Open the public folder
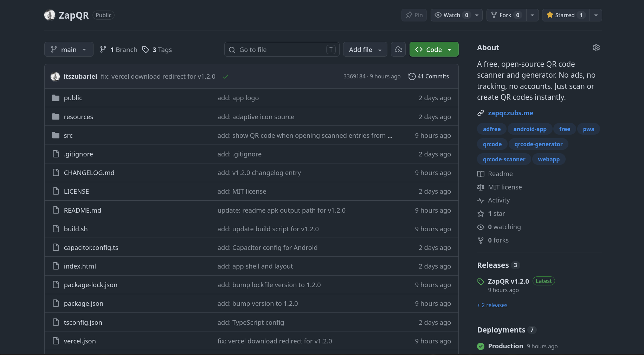 73,98
